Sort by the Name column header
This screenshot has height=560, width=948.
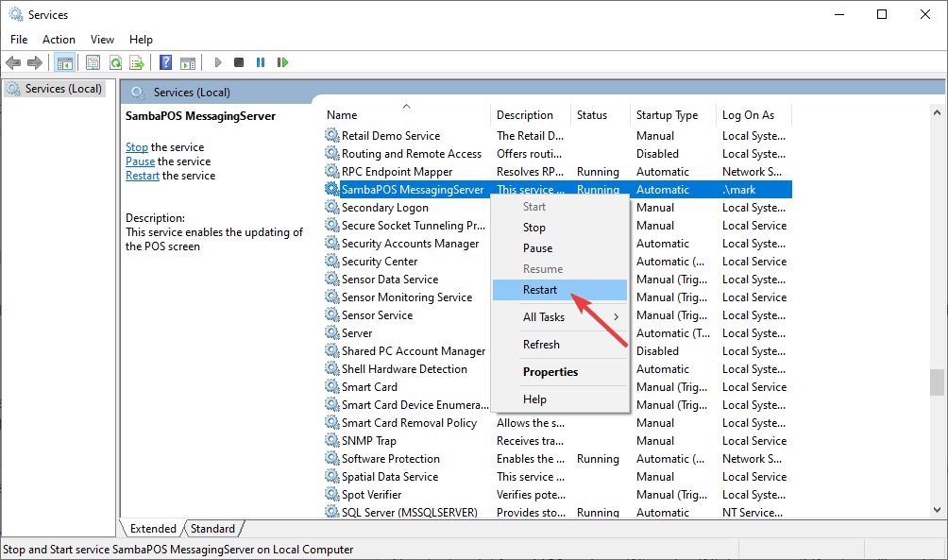pyautogui.click(x=406, y=115)
